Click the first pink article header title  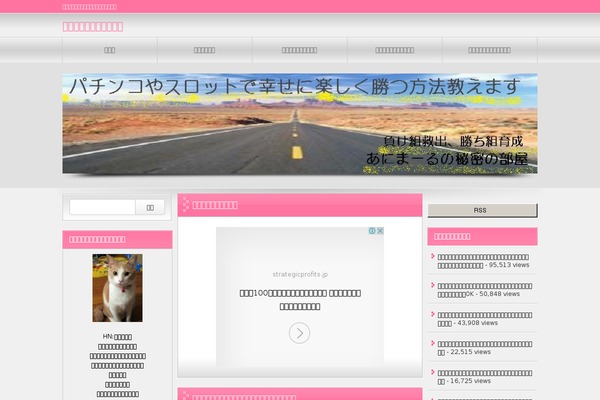pyautogui.click(x=215, y=205)
